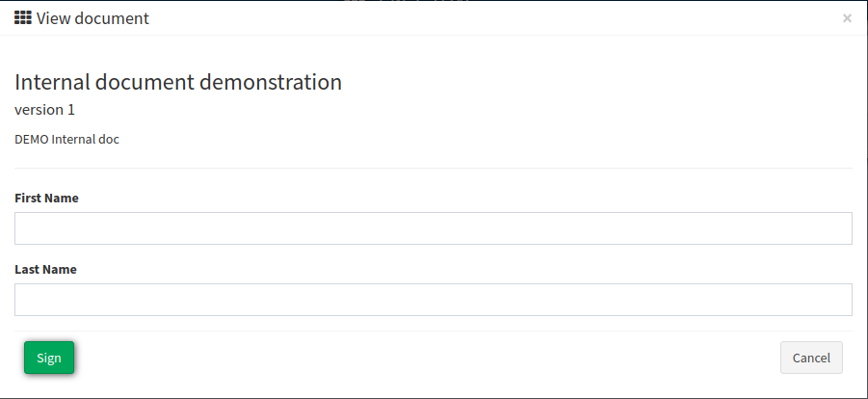Click the green Sign button
The height and width of the screenshot is (399, 868).
49,358
